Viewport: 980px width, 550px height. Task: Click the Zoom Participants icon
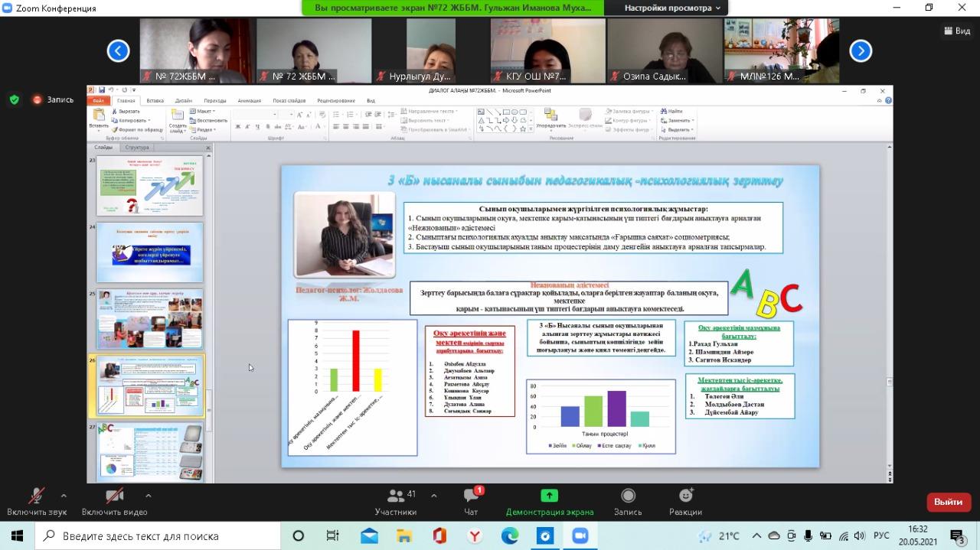(x=396, y=496)
